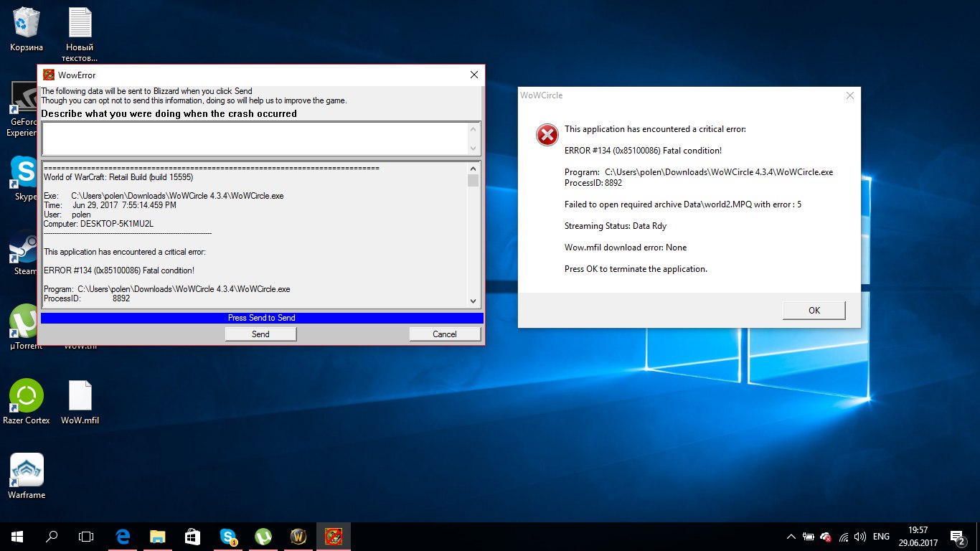Click the World of Warcraft taskbar icon
The image size is (980, 551).
(x=298, y=536)
